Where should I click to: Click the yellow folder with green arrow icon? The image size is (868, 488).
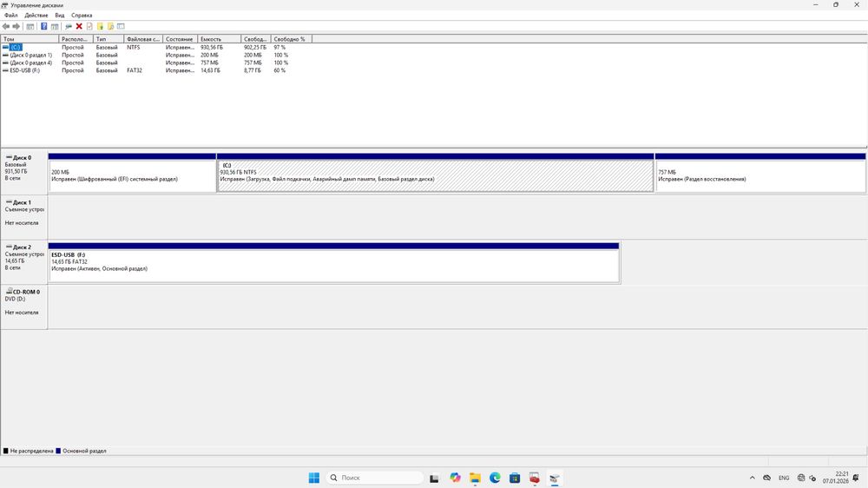coord(100,27)
